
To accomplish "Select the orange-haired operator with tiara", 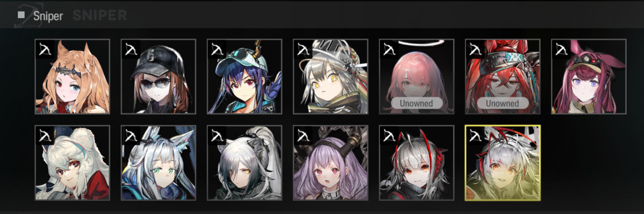I will pos(72,76).
